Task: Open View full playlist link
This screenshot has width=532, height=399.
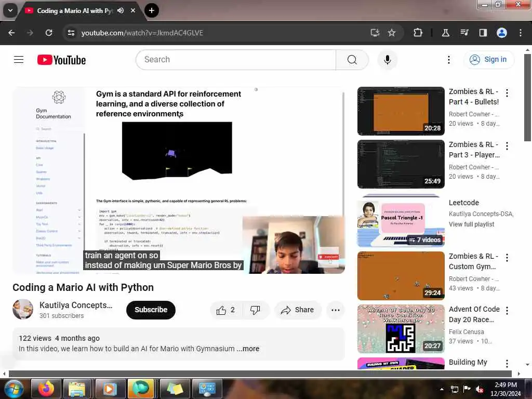Action: click(471, 224)
